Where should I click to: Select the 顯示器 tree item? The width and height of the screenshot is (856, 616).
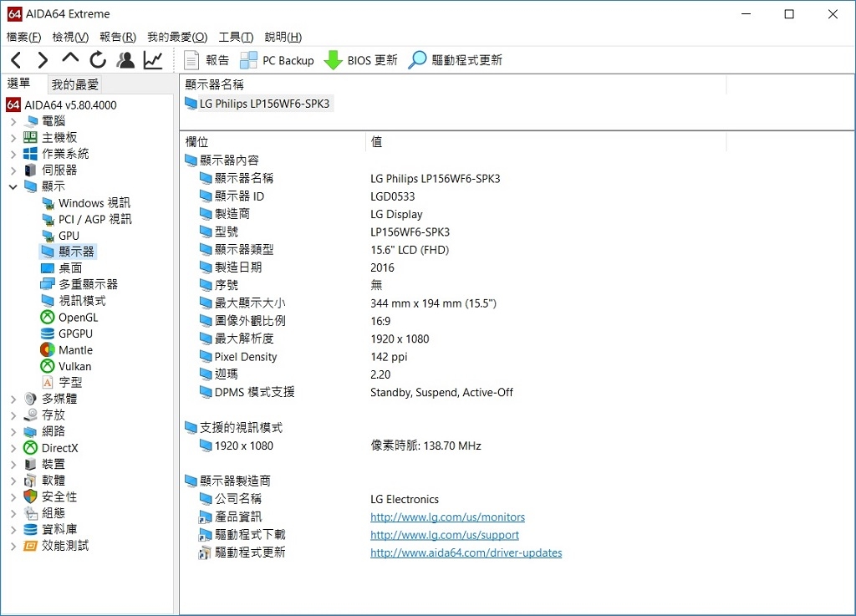[69, 252]
